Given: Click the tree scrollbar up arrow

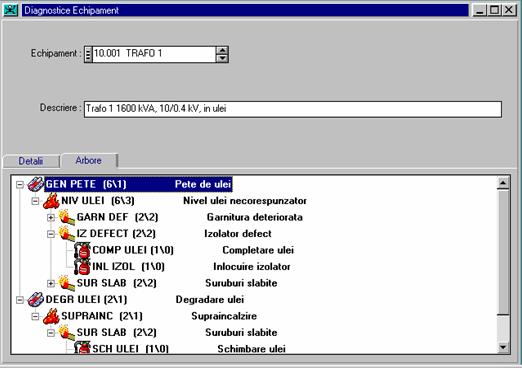Looking at the screenshot, I should (503, 183).
